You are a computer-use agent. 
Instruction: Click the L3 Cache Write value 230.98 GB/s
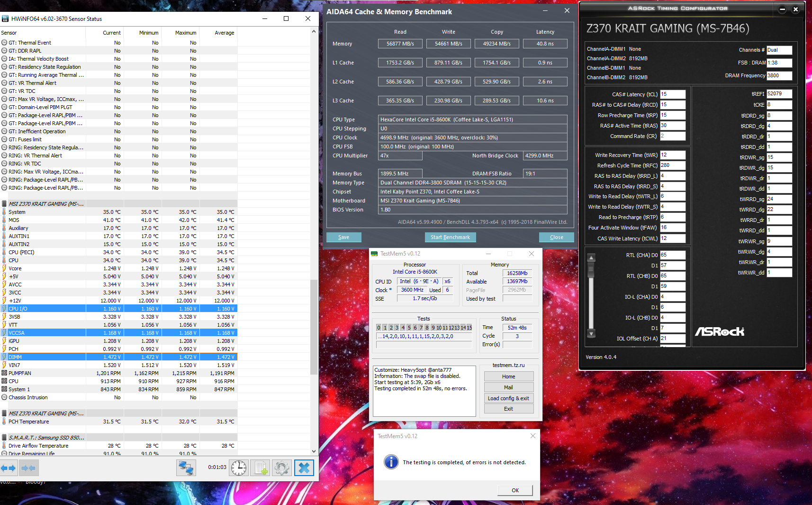point(449,101)
